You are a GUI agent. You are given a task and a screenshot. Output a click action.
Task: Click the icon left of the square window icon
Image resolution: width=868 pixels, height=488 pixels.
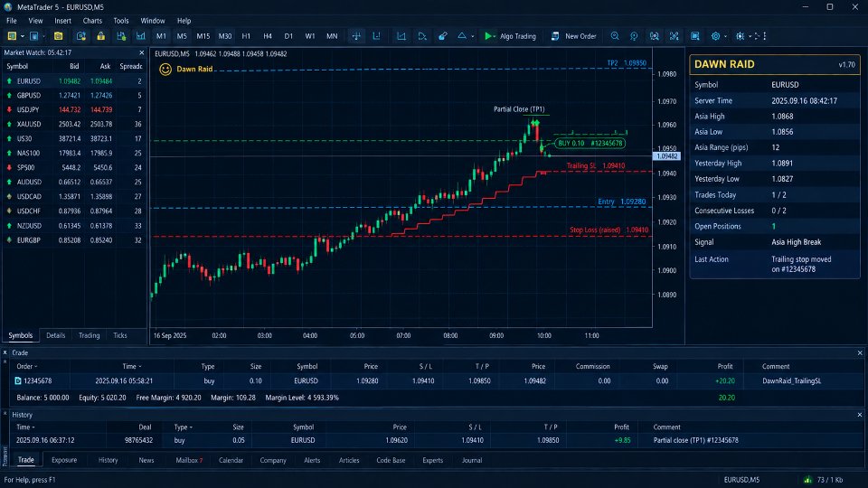click(x=675, y=36)
